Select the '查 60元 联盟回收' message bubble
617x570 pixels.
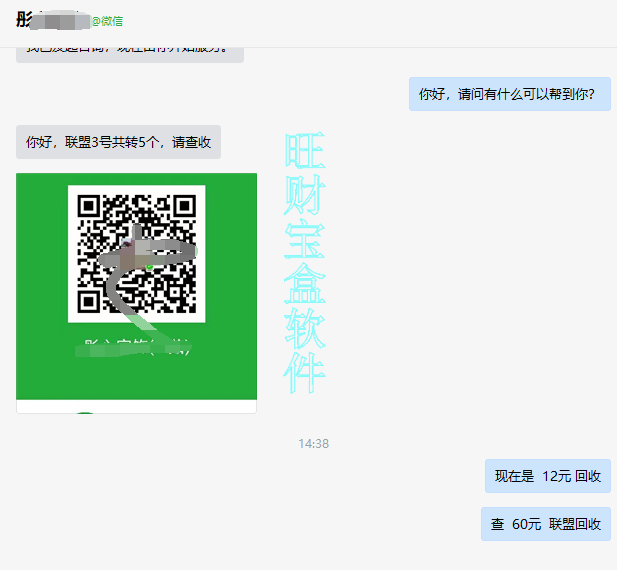tap(545, 524)
